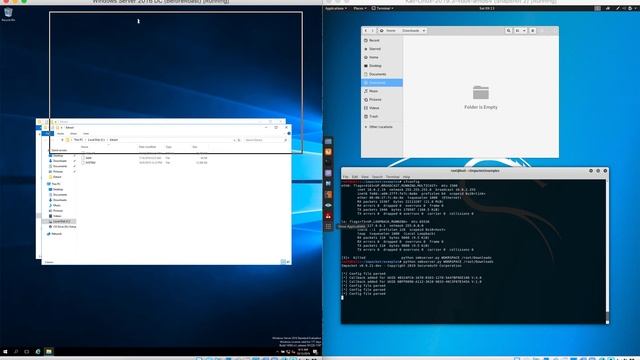Viewport: 640px width, 360px height.
Task: Open Trash in Kali Files sidebar
Action: 382,117
